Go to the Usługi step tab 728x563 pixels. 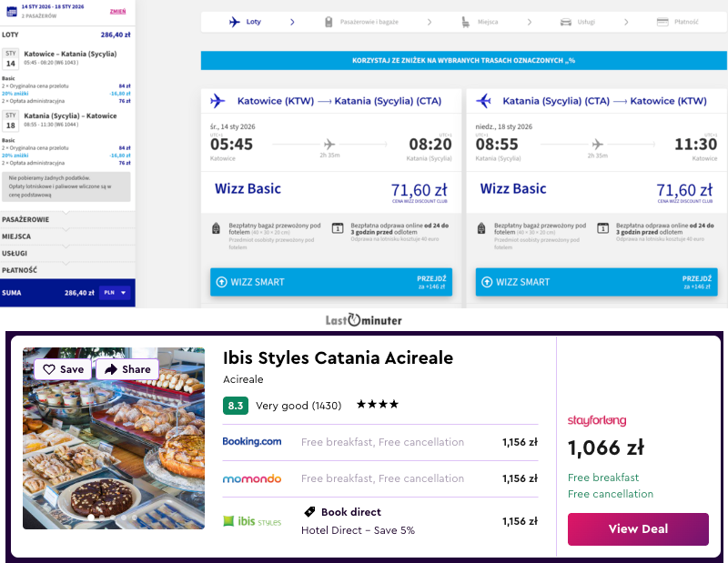(x=577, y=22)
